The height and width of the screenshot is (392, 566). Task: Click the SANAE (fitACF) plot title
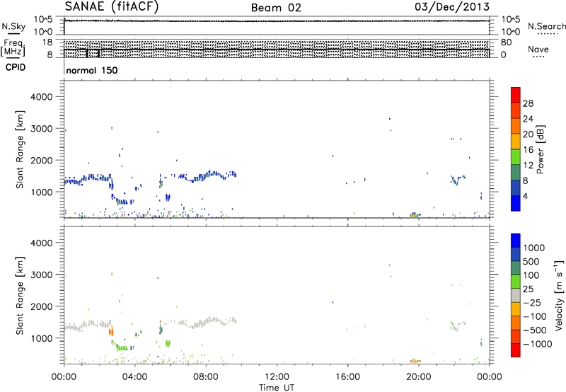[112, 7]
